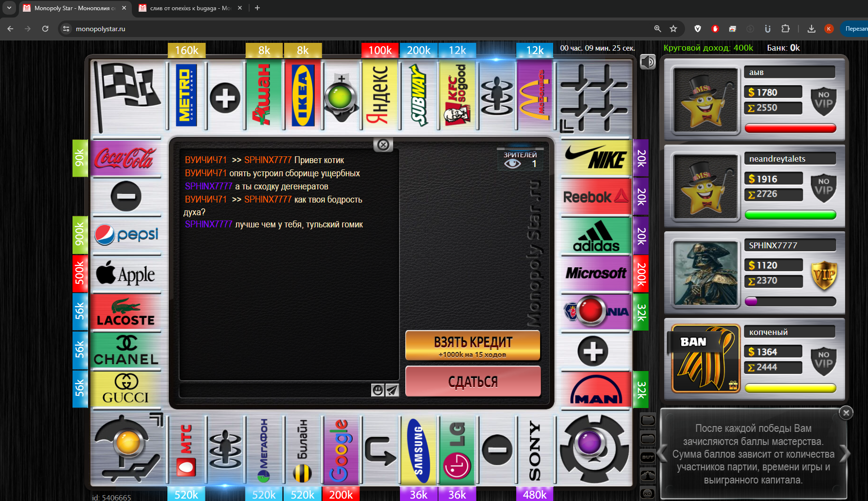Open player neandreytalets avatar
868x501 pixels.
705,187
